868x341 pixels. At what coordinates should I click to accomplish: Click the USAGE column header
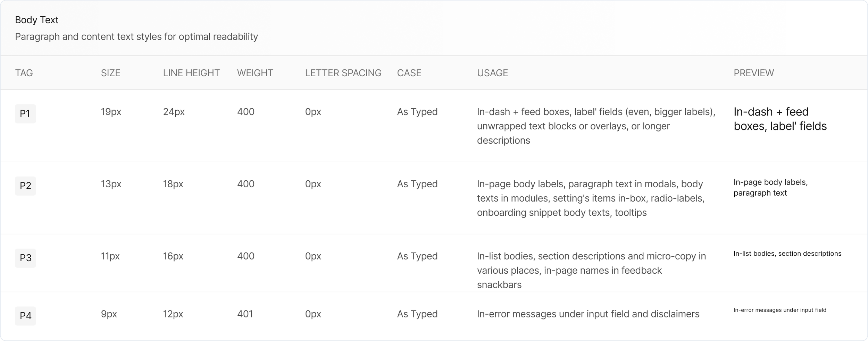[492, 73]
